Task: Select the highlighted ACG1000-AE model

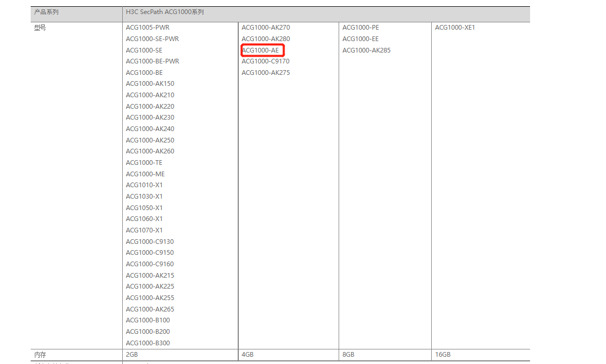Action: click(260, 50)
